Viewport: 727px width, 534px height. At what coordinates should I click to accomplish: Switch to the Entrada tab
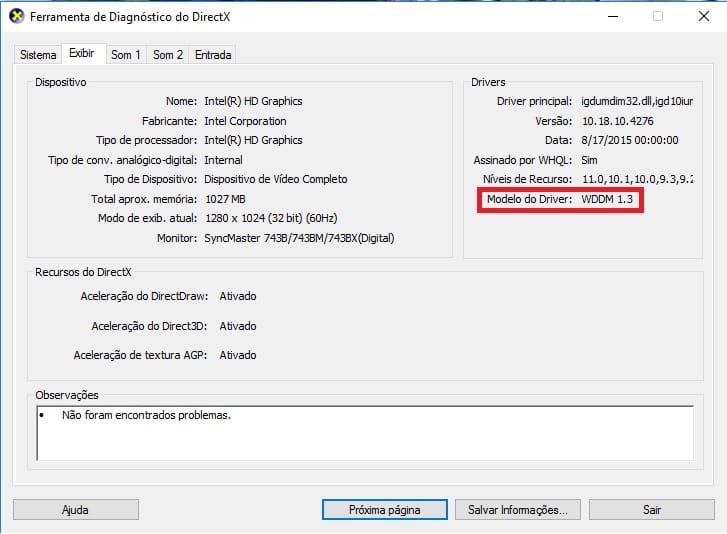pos(213,55)
